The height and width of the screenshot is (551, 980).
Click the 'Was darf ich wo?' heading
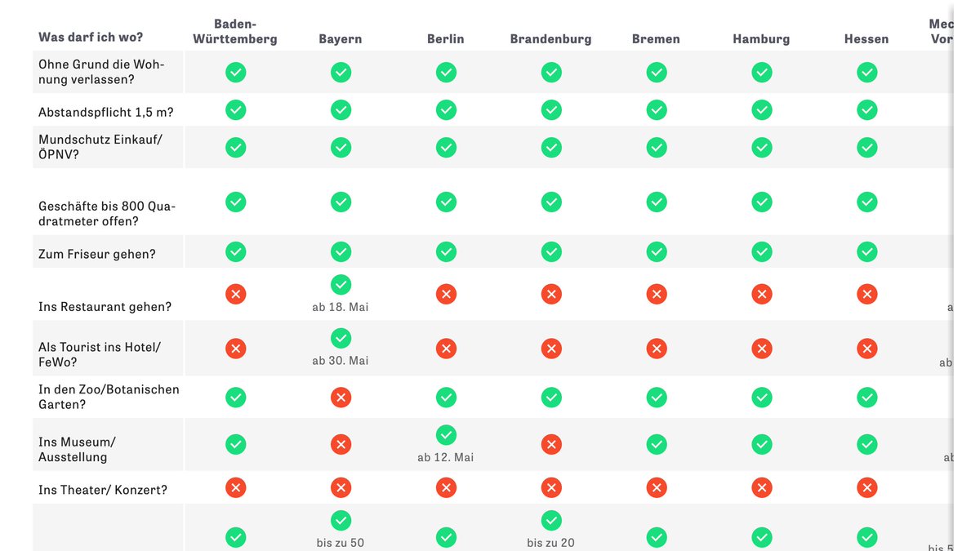(x=91, y=38)
